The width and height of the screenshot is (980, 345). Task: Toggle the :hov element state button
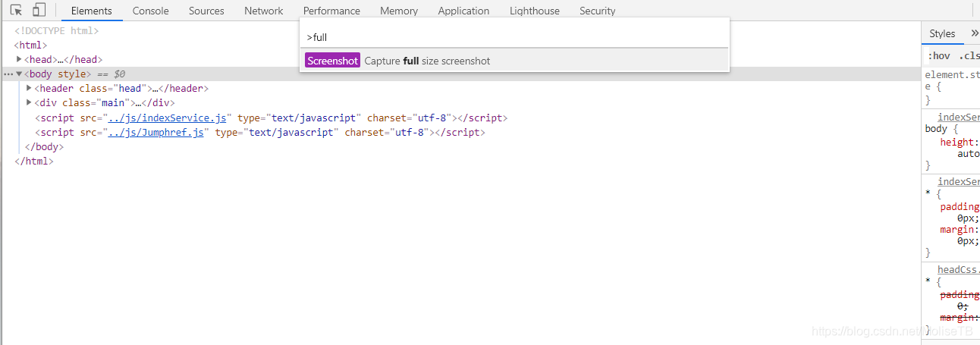(x=939, y=56)
